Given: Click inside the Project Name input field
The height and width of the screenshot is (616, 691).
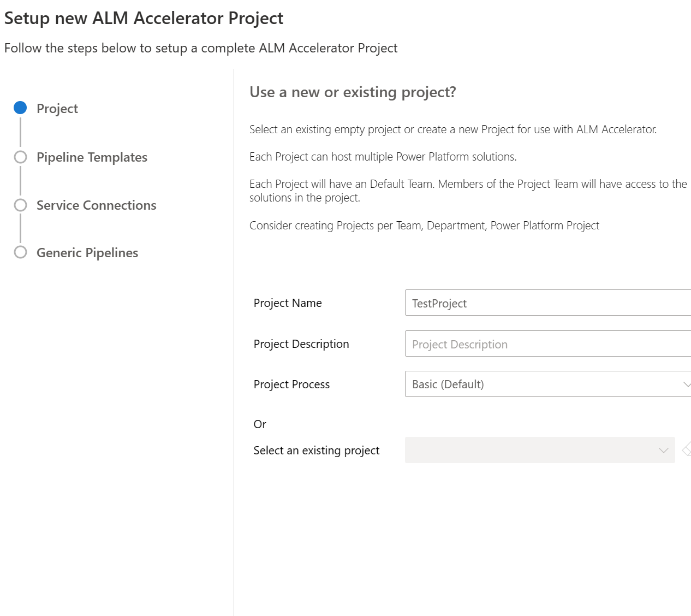Looking at the screenshot, I should tap(546, 303).
